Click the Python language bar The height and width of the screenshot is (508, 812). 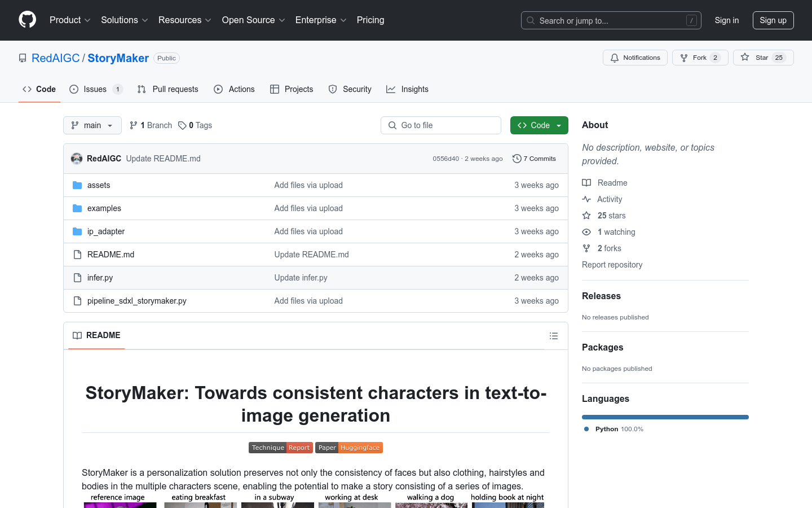coord(665,417)
